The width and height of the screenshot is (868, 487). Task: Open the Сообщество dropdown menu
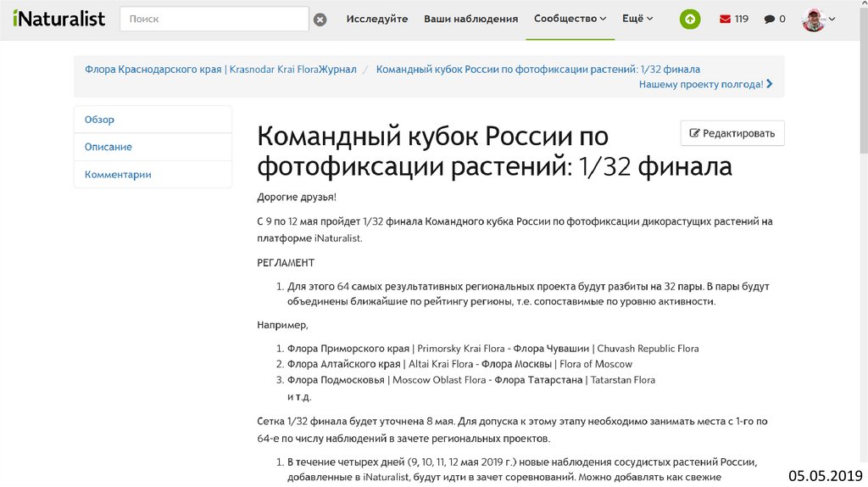tap(570, 19)
